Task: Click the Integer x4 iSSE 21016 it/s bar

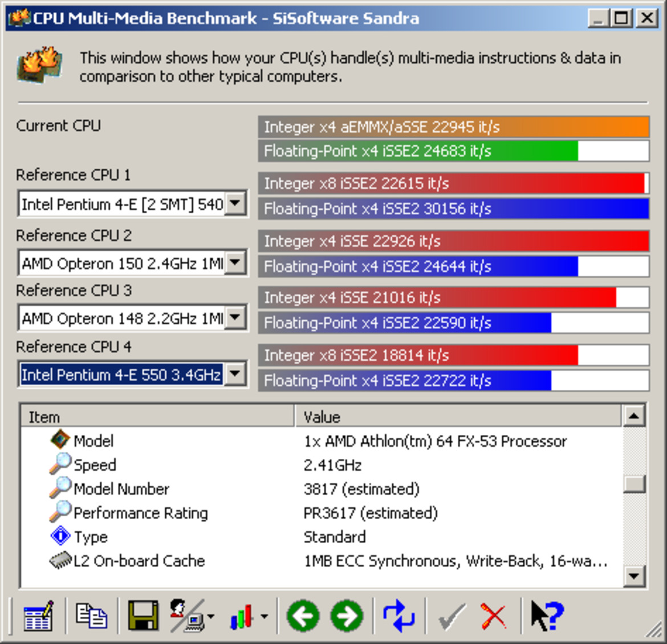Action: click(453, 297)
